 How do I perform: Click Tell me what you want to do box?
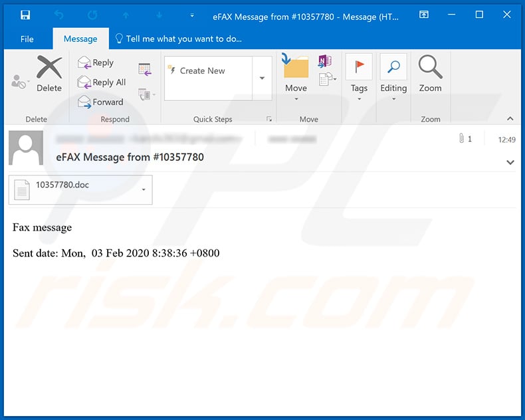tap(178, 39)
